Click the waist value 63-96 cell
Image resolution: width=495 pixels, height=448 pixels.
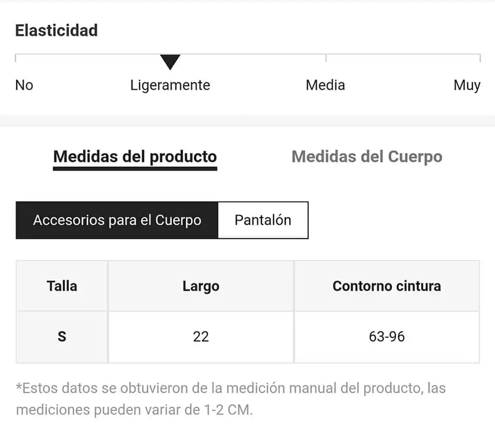pyautogui.click(x=387, y=337)
